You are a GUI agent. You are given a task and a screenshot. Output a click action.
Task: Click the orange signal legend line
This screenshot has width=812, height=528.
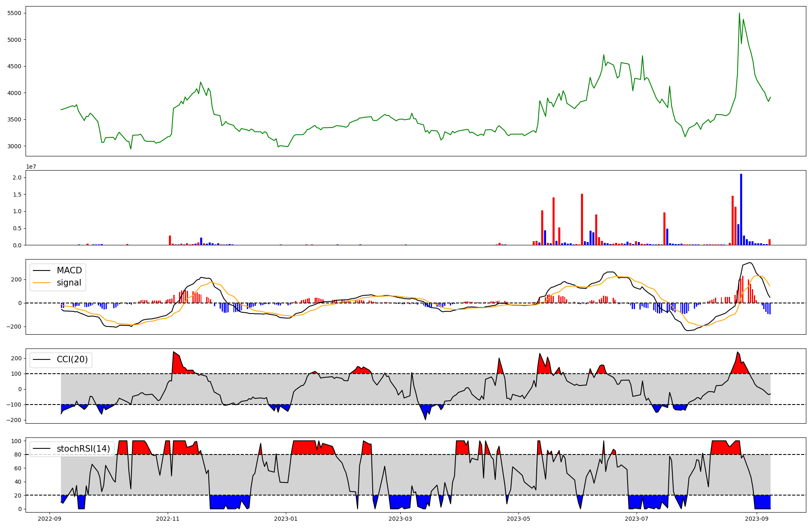point(41,283)
